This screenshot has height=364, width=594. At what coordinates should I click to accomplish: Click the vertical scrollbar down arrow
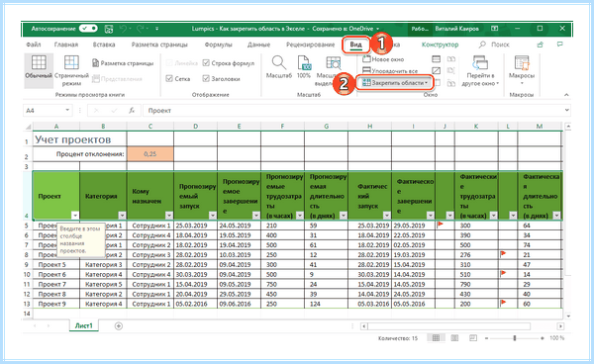tap(567, 316)
